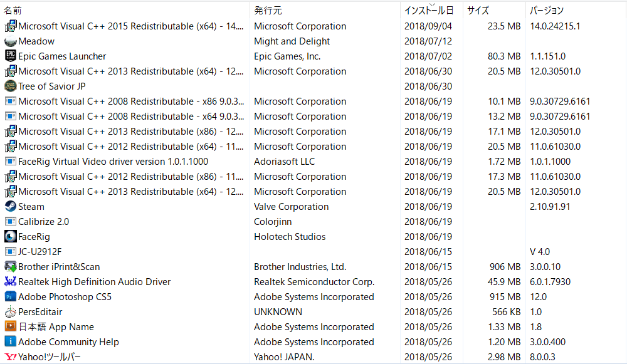Viewport: 627px width, 364px height.
Task: Click the Meadow game icon
Action: pos(10,41)
